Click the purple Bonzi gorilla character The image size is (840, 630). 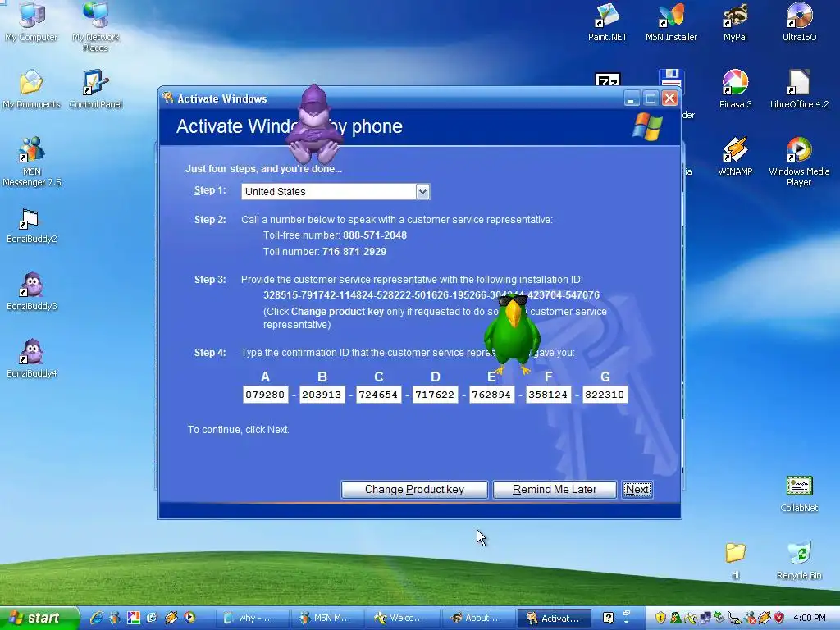point(314,125)
